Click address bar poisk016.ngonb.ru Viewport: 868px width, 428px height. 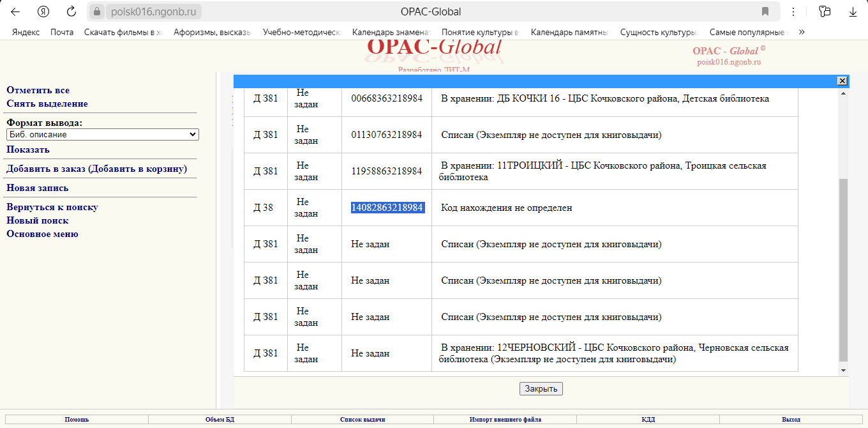pyautogui.click(x=153, y=11)
